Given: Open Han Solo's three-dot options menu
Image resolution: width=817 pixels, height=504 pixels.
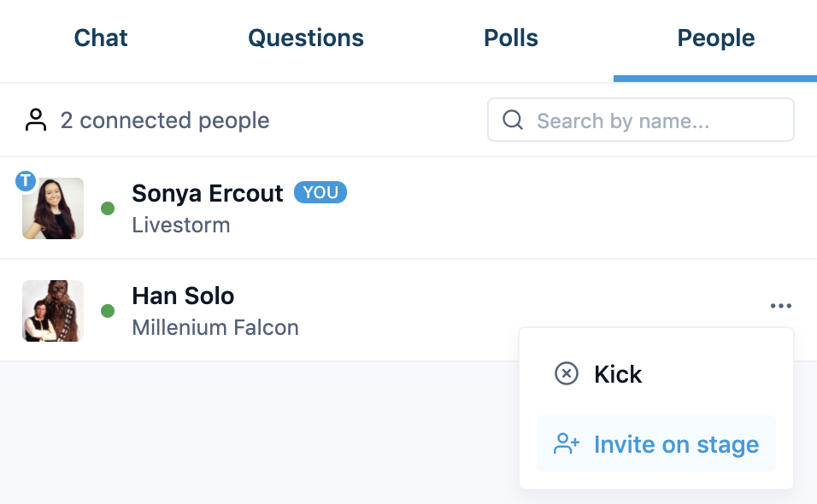Looking at the screenshot, I should (780, 306).
